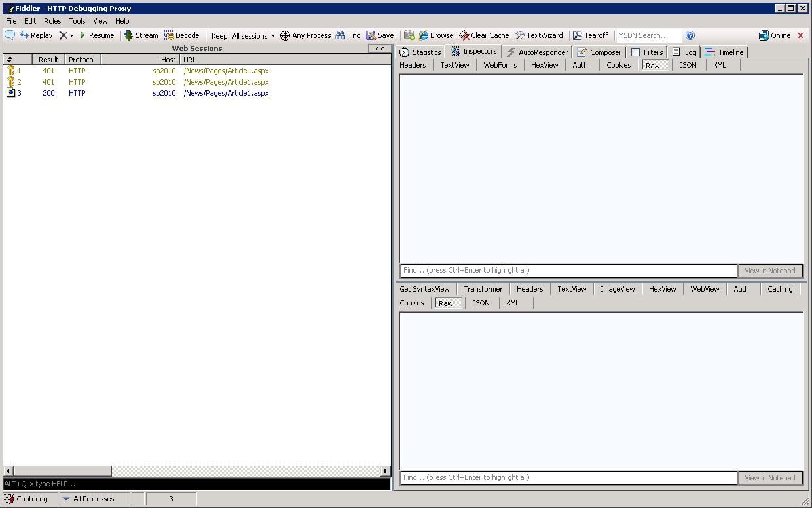Open the TextWizard tool
The width and height of the screenshot is (812, 508).
click(538, 35)
